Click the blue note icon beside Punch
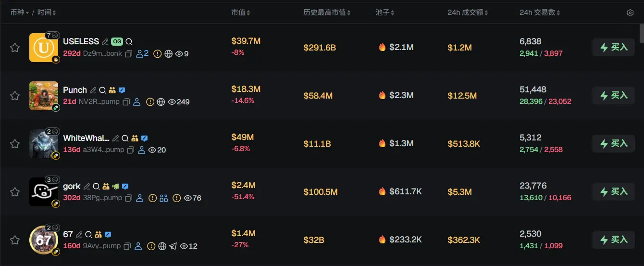This screenshot has height=266, width=644. click(x=122, y=90)
